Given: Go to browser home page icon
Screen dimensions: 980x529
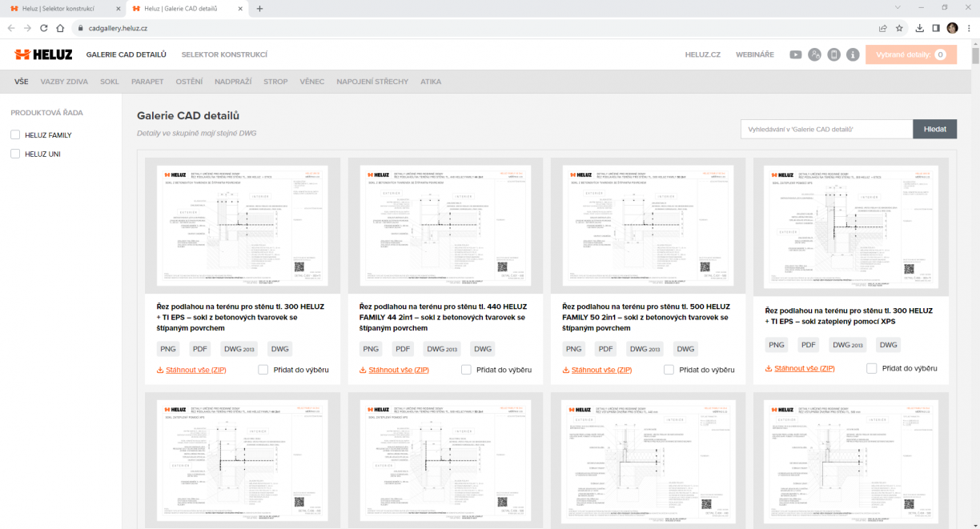Looking at the screenshot, I should [60, 28].
